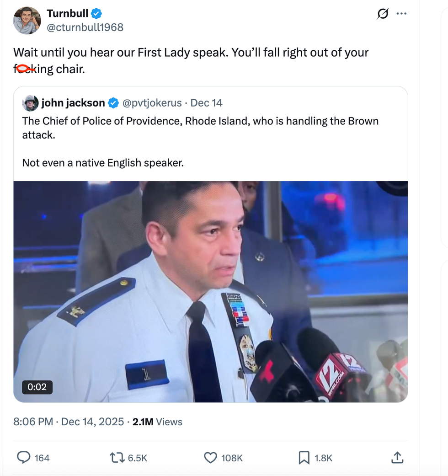Open the share icon on the post
Viewport: 448px width, 476px height.
click(x=397, y=457)
